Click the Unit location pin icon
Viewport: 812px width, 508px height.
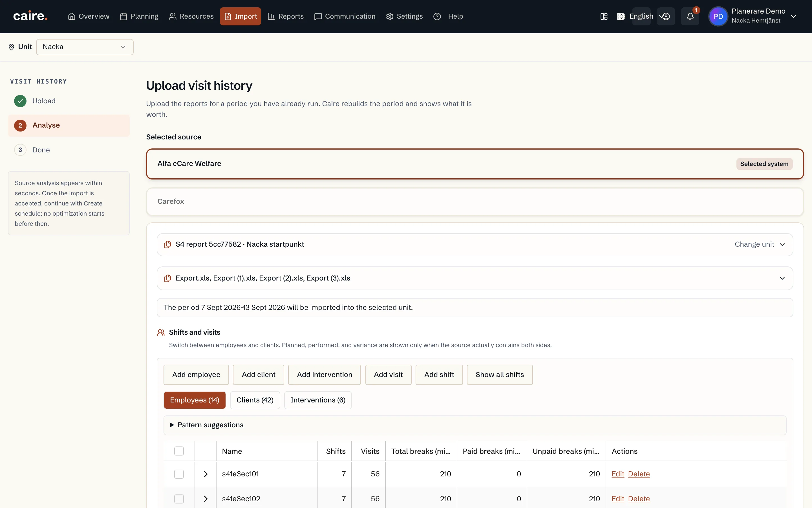pyautogui.click(x=11, y=47)
